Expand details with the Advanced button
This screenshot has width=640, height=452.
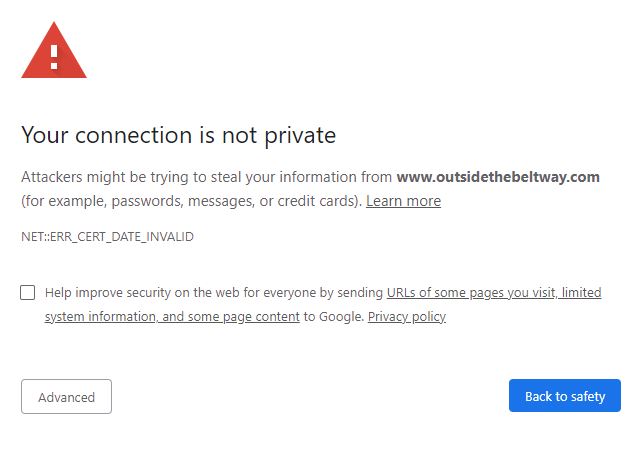[66, 397]
